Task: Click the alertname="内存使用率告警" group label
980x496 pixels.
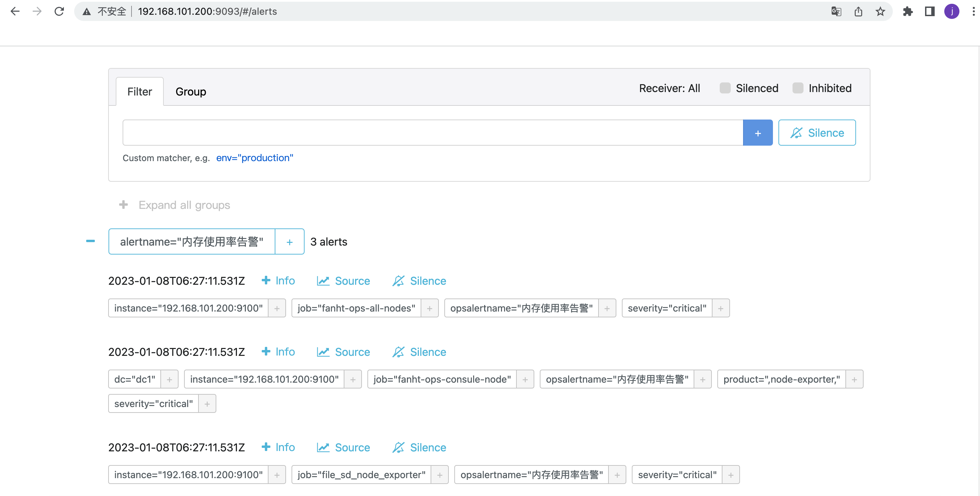Action: click(x=192, y=241)
